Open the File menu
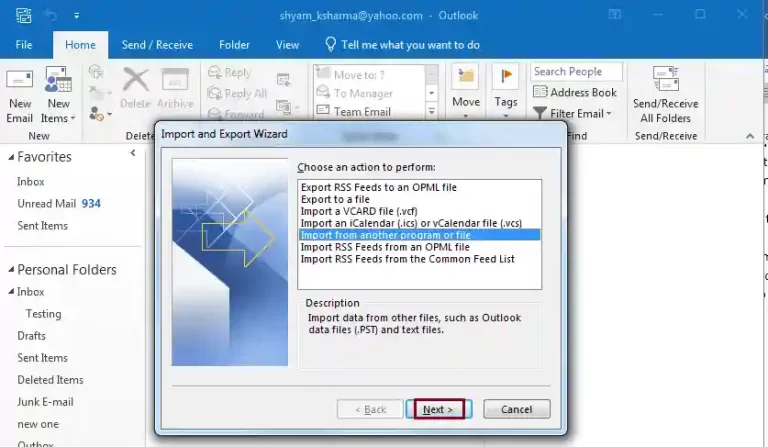This screenshot has width=768, height=447. [24, 45]
